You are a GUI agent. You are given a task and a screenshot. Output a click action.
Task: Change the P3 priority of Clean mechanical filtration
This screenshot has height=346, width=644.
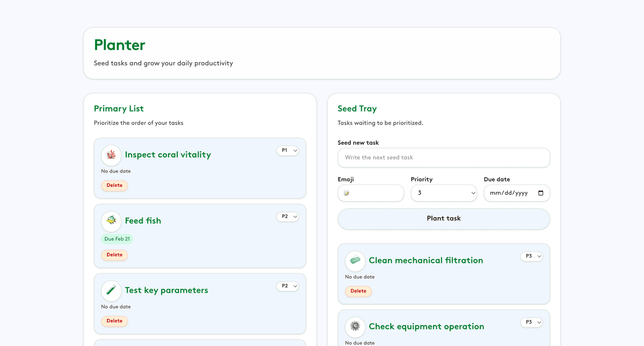531,256
